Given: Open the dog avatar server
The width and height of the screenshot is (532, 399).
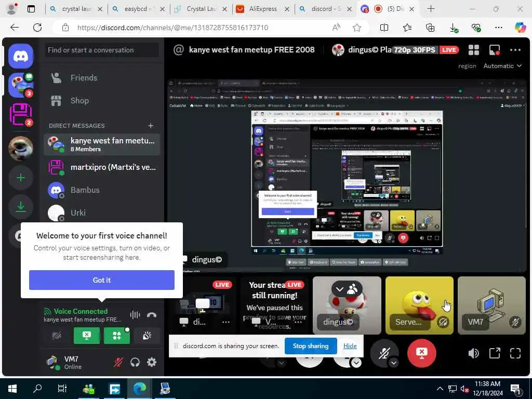Looking at the screenshot, I should 21,148.
